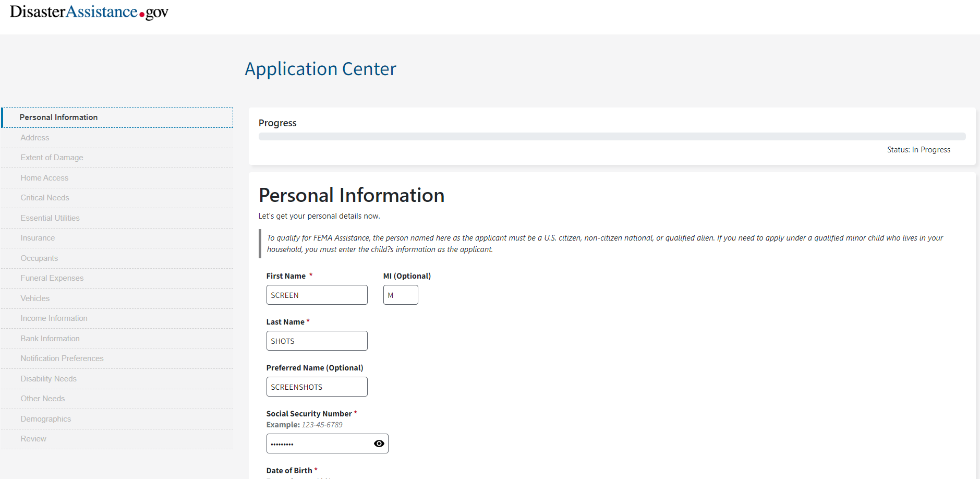Screen dimensions: 980x479
Task: Open Funeral Expenses sidebar item
Action: pos(52,278)
